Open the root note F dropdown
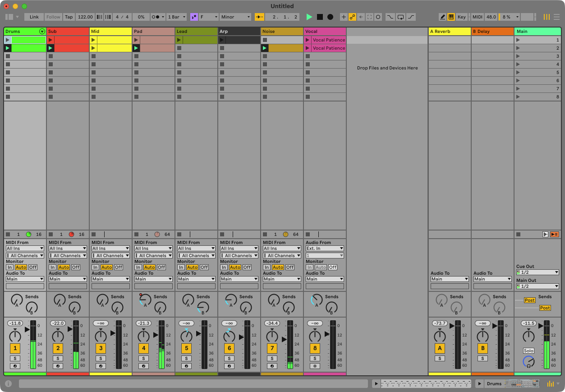The height and width of the screenshot is (392, 565). pyautogui.click(x=209, y=17)
